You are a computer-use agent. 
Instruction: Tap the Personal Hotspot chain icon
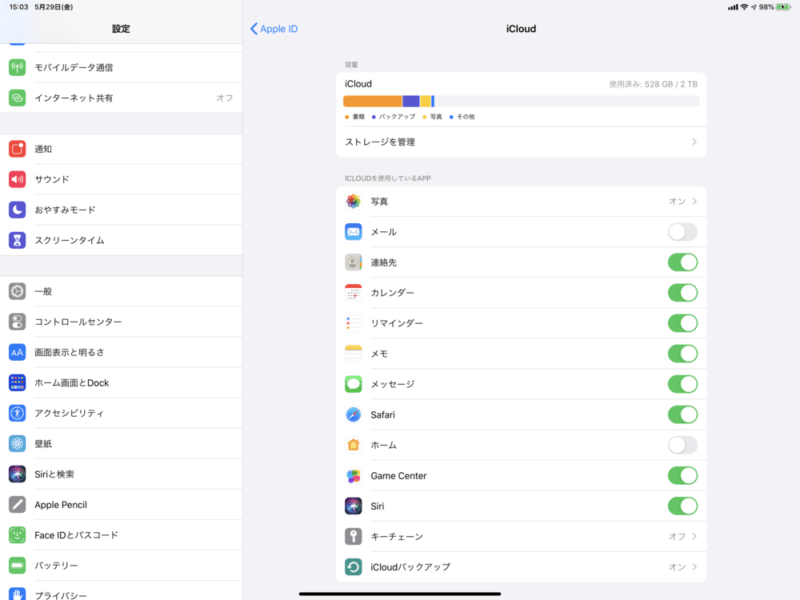[17, 98]
